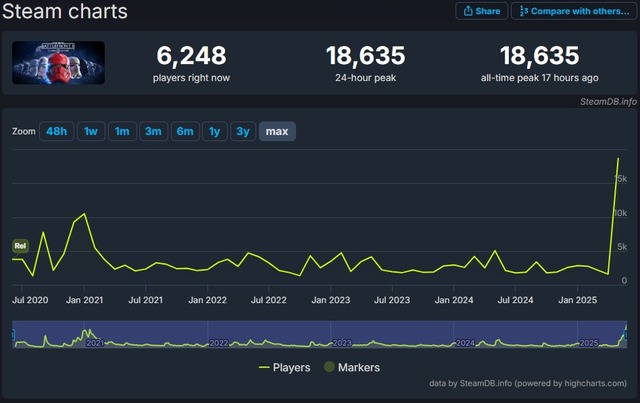Screen dimensions: 640x403
Task: Click the right navigator range handle
Action: tap(626, 335)
